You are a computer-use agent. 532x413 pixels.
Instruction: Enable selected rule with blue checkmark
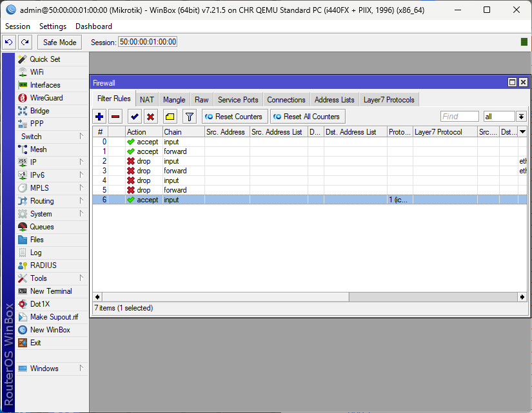[x=134, y=117]
